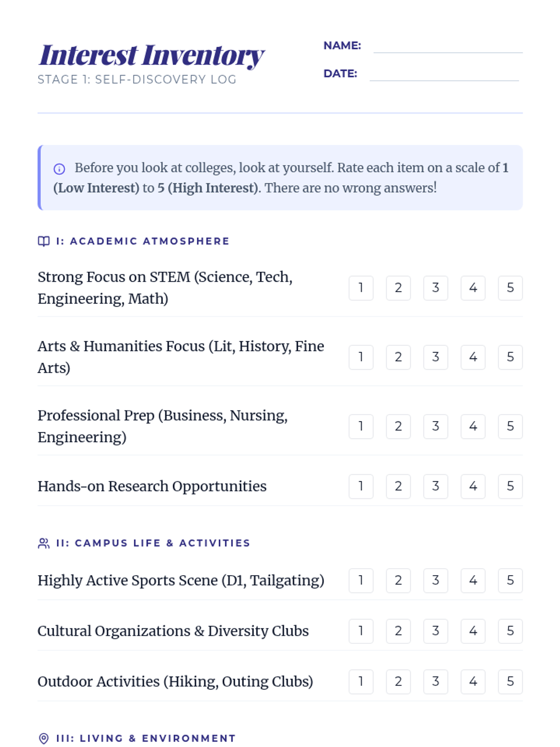Rate Outdoor Activities as 3

coord(435,682)
